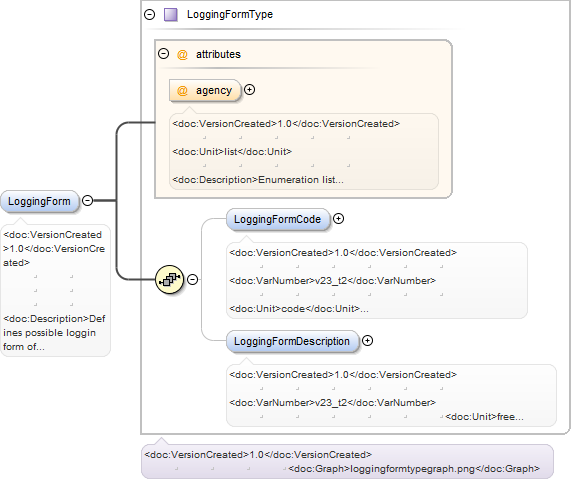Collapse the LoggingFormType container

150,15
